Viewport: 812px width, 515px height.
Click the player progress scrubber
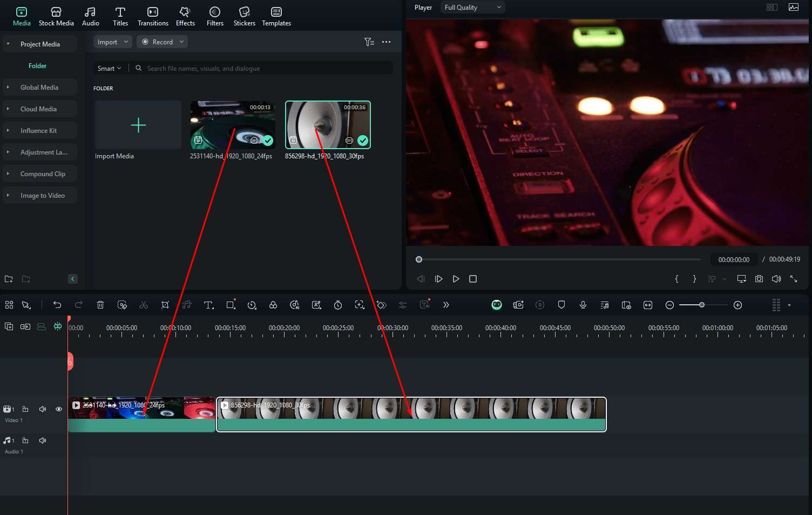[x=419, y=259]
